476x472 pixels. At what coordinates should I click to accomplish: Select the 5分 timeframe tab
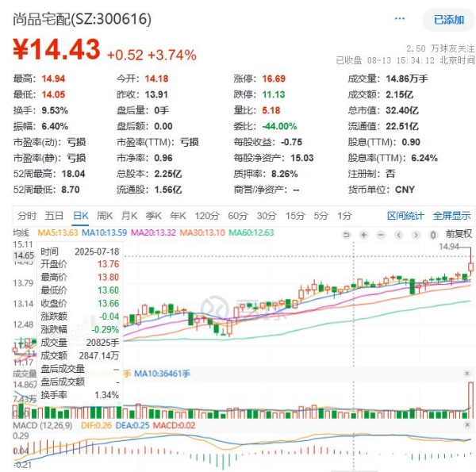pyautogui.click(x=321, y=216)
